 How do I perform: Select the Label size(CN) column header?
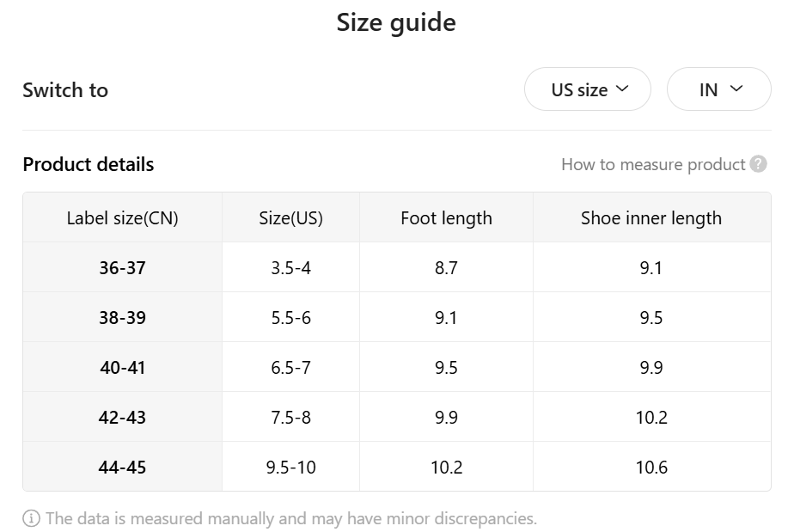point(123,217)
